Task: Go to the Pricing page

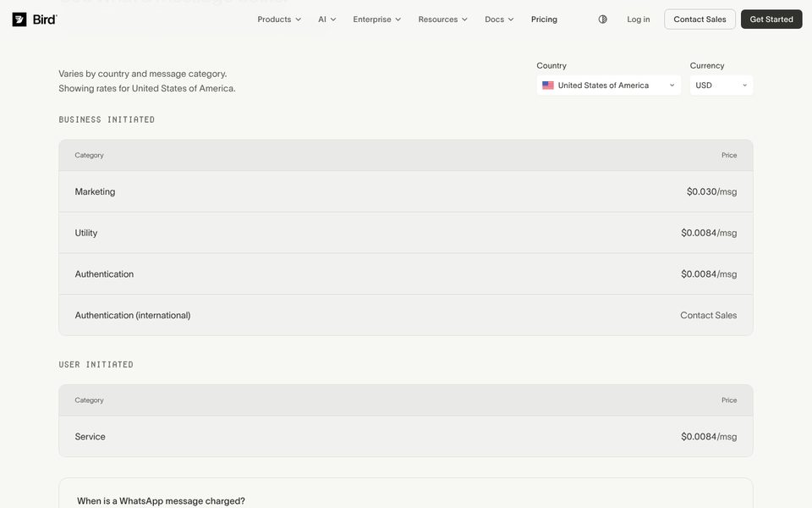Action: [544, 19]
